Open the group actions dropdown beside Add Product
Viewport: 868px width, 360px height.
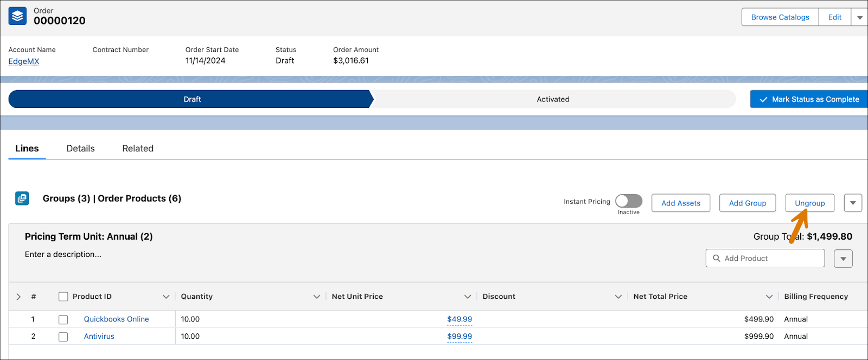(843, 259)
